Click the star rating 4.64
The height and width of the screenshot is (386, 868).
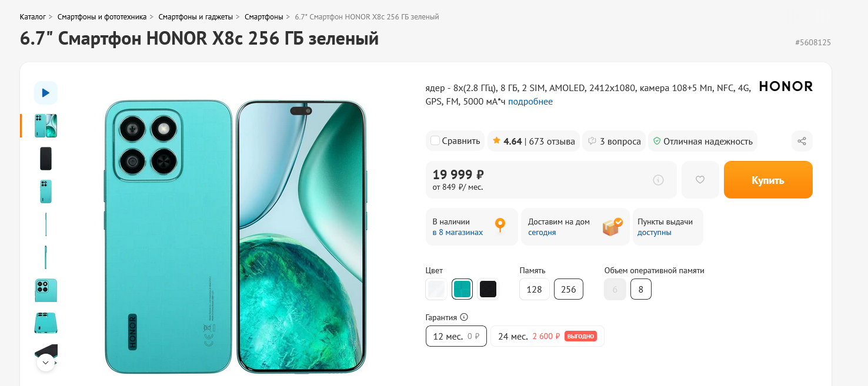pyautogui.click(x=507, y=141)
